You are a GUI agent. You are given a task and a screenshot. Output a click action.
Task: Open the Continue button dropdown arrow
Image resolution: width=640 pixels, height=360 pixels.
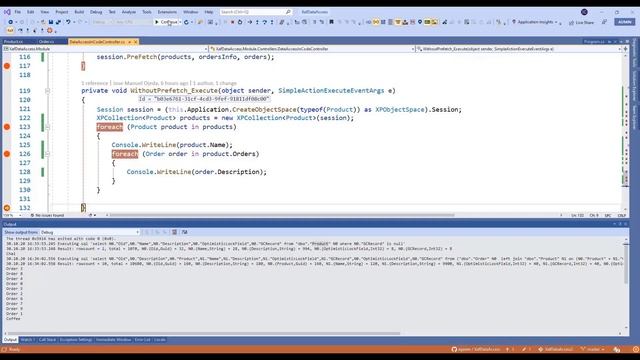pyautogui.click(x=180, y=22)
